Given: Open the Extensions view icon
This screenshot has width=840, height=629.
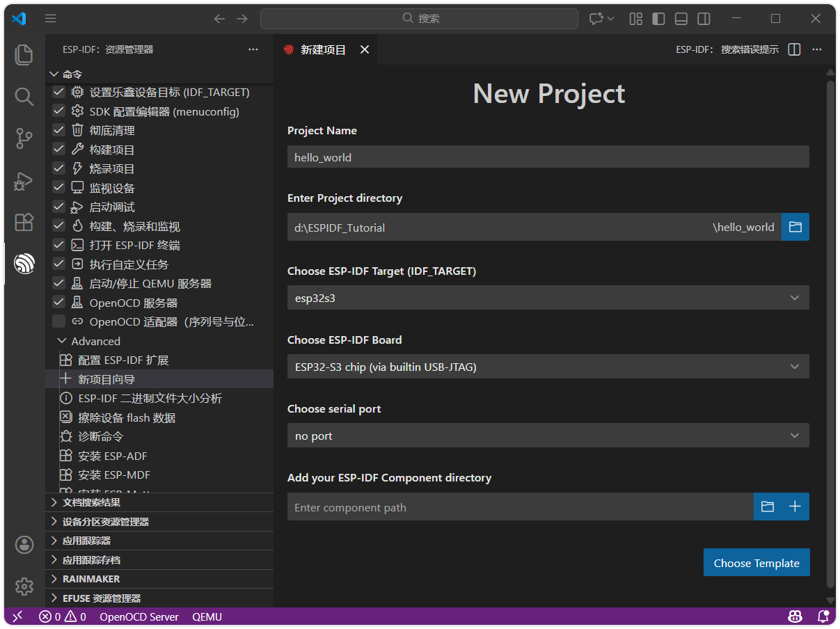Looking at the screenshot, I should pos(24,222).
